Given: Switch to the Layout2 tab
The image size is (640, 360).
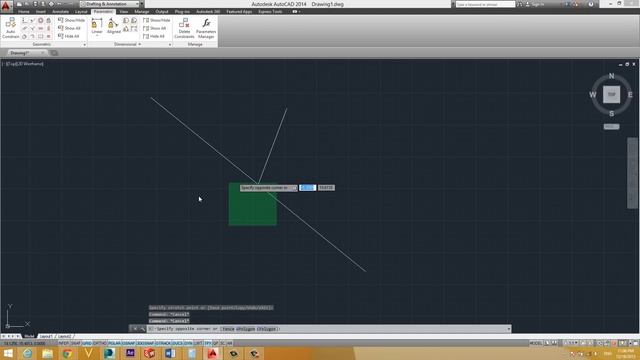Looking at the screenshot, I should [x=64, y=336].
